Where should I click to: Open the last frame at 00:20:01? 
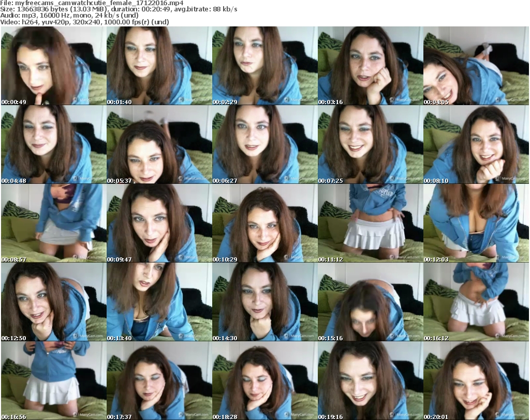[476, 381]
